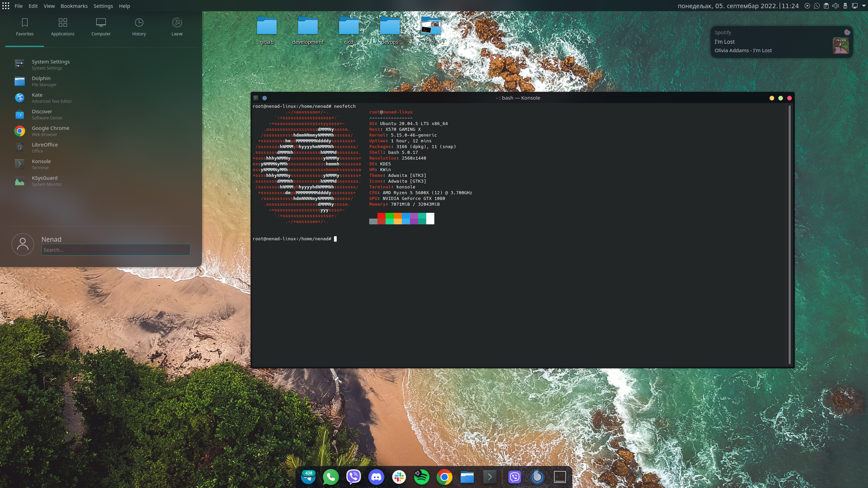The width and height of the screenshot is (868, 488).
Task: Open volume control in system tray
Action: 835,6
